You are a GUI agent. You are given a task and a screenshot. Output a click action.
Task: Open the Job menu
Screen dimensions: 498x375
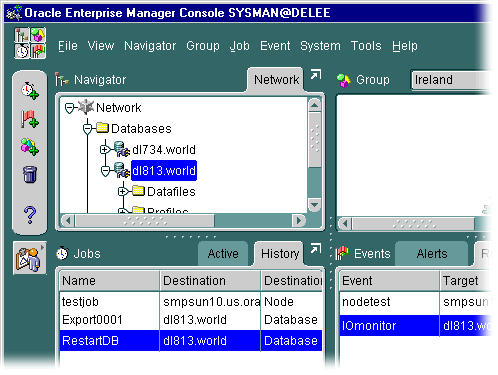pyautogui.click(x=240, y=46)
